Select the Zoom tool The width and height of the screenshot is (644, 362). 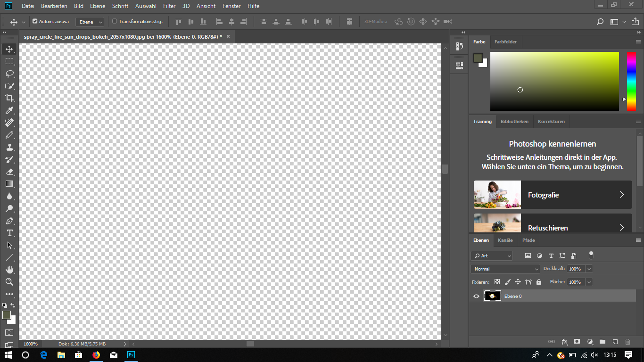(x=9, y=282)
